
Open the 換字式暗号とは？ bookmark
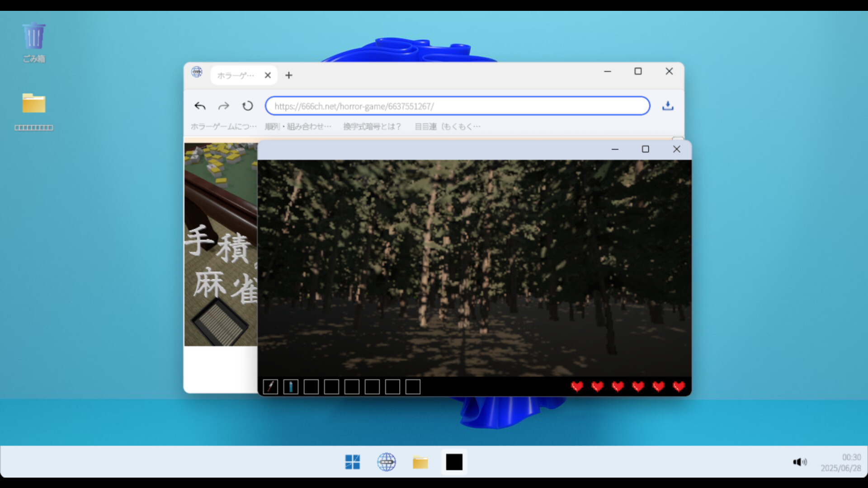pyautogui.click(x=372, y=127)
